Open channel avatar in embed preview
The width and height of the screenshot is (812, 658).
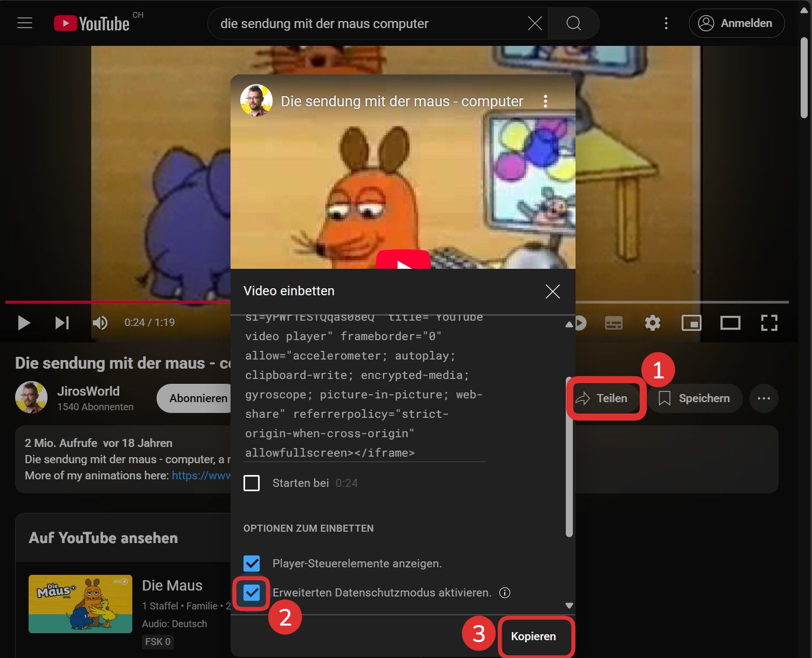pyautogui.click(x=256, y=100)
